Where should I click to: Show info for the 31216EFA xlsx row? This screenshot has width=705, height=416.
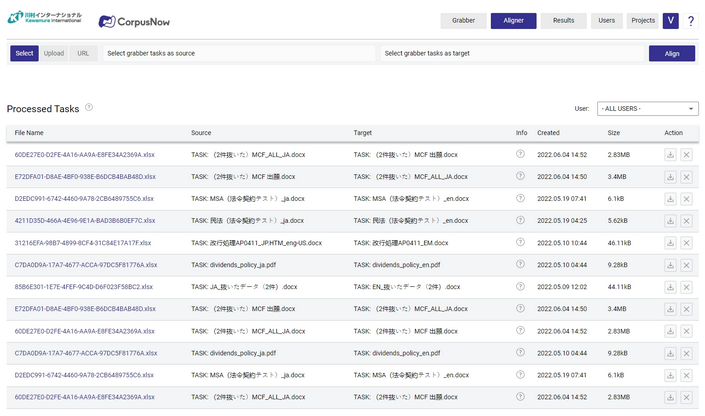coord(520,242)
